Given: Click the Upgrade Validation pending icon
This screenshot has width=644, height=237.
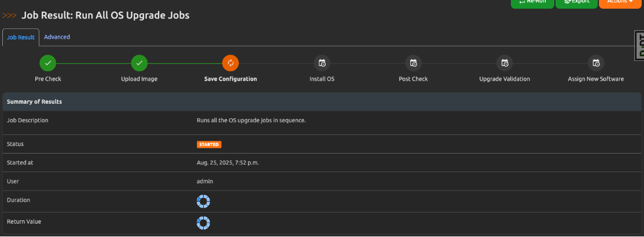Looking at the screenshot, I should coord(505,63).
